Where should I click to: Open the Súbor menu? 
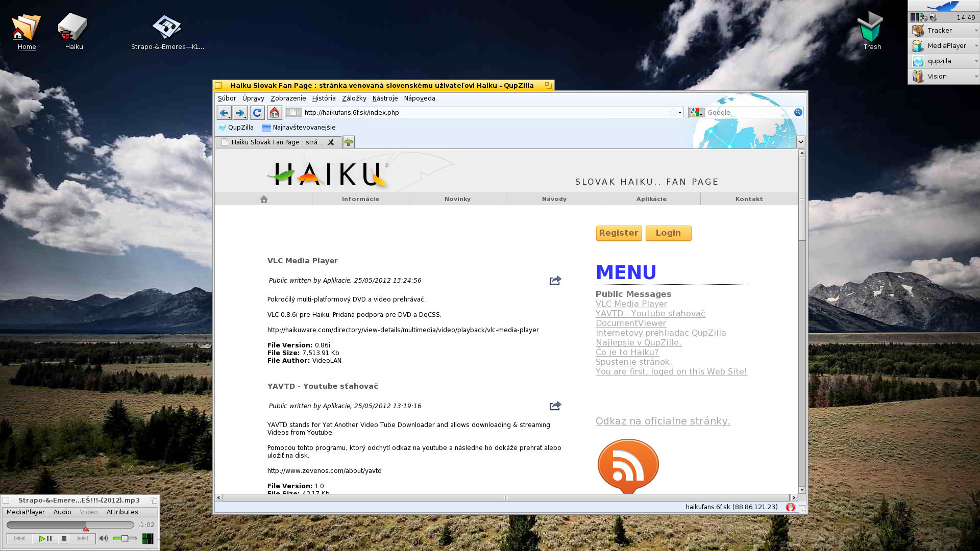coord(227,98)
